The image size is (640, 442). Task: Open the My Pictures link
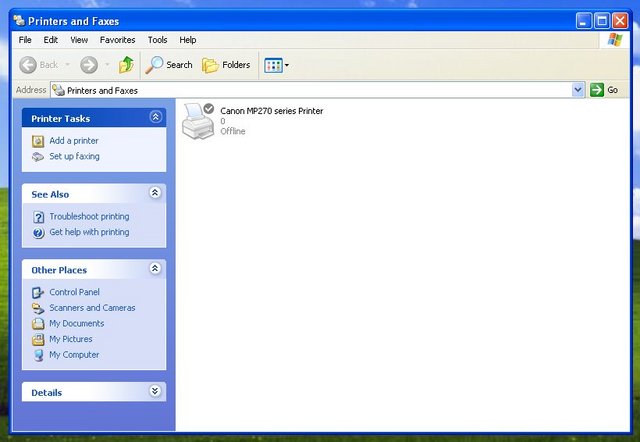point(71,339)
